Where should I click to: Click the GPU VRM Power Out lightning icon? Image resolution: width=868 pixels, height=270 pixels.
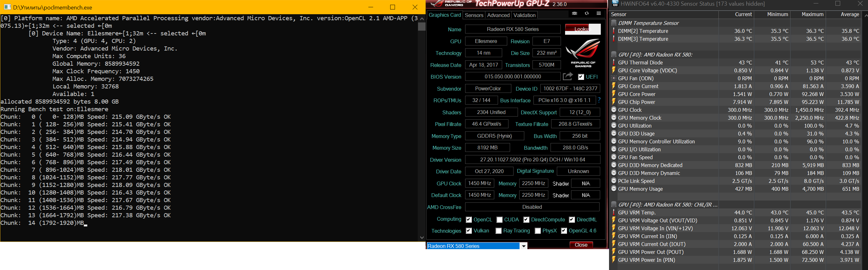[x=613, y=252]
